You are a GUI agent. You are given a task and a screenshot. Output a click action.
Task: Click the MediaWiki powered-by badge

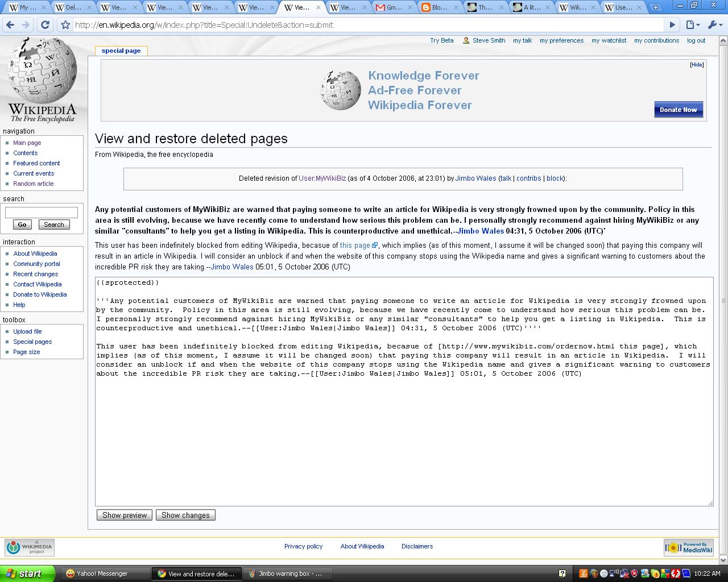click(688, 547)
